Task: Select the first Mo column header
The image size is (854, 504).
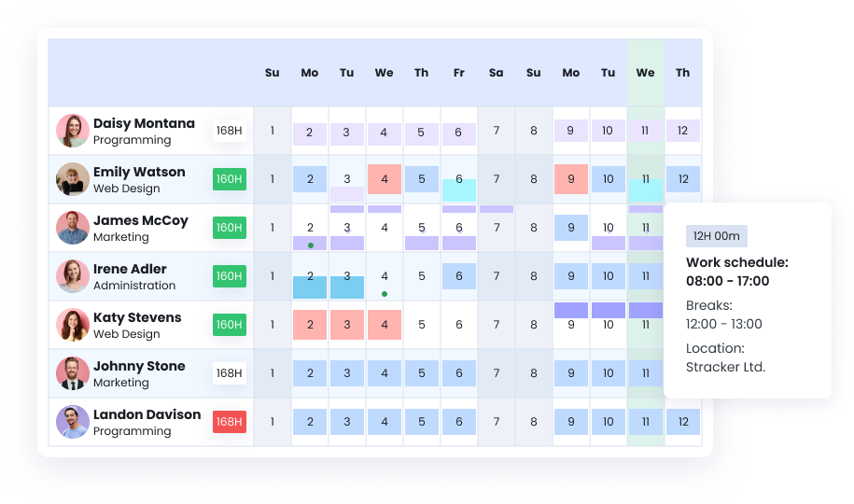Action: click(309, 73)
